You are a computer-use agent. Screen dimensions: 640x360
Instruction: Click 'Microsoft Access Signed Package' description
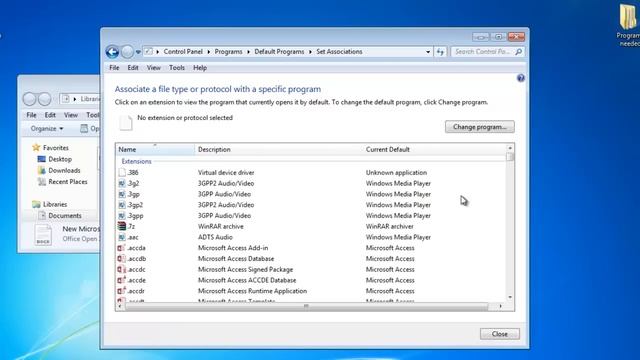[x=245, y=269]
